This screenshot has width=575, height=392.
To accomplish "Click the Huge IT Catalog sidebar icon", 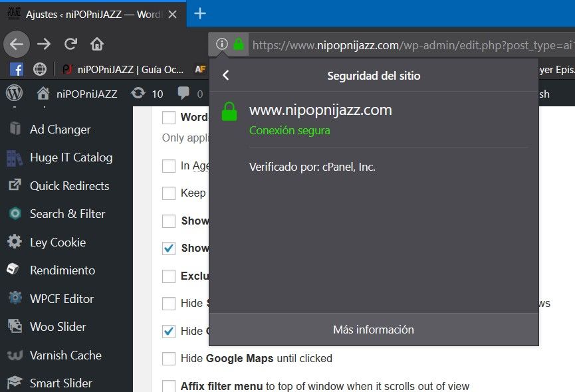I will pos(15,158).
